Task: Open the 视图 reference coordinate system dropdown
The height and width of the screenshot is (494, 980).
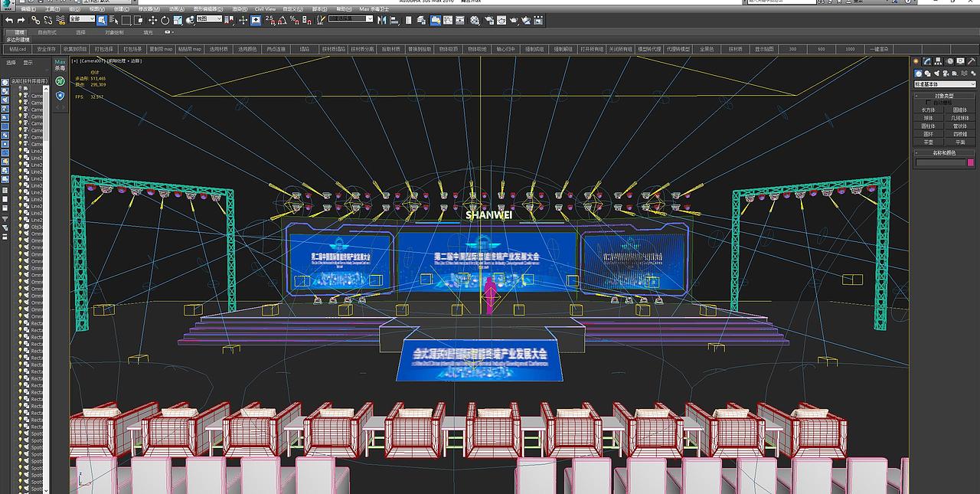Action: tap(209, 18)
